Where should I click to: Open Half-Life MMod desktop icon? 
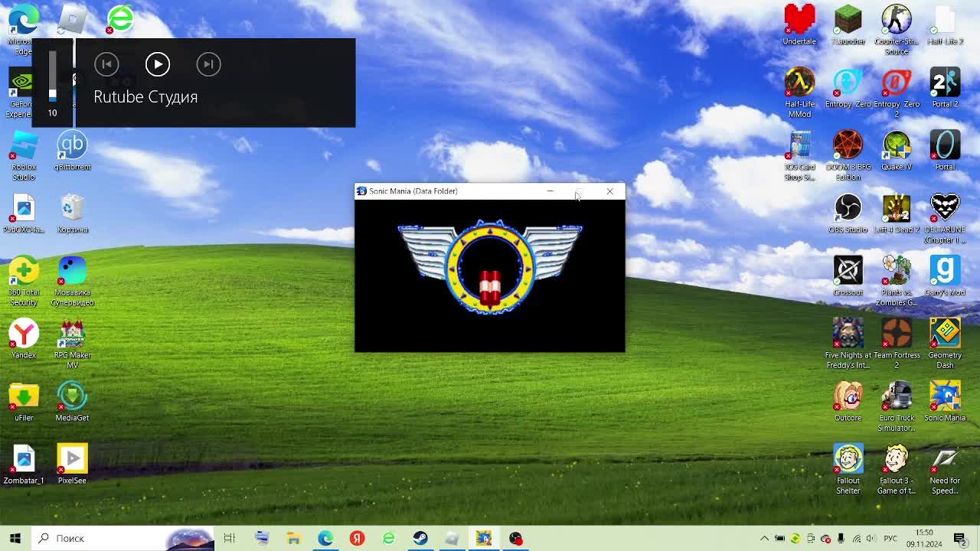point(799,93)
